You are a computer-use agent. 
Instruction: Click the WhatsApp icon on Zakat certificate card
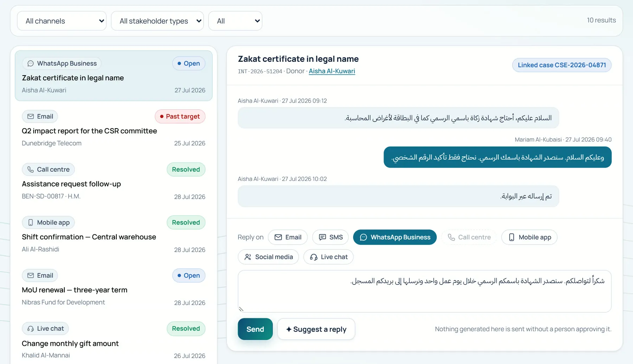31,64
